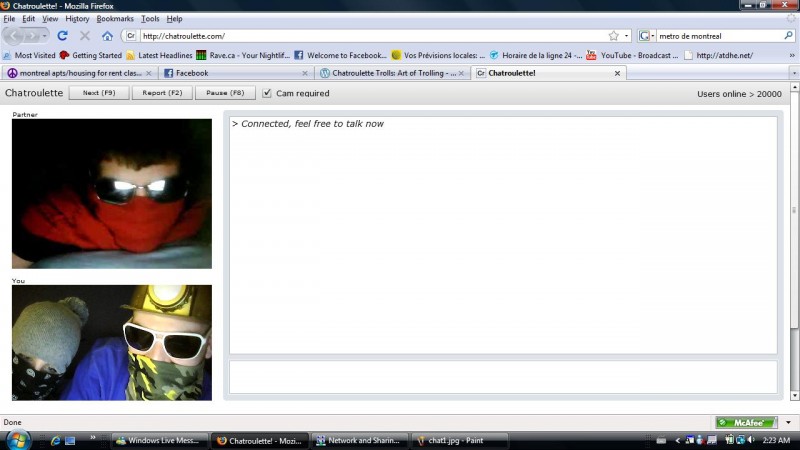Open Horaire de la ligne 24 bookmark
Screen dimensions: 800x450
coord(535,55)
